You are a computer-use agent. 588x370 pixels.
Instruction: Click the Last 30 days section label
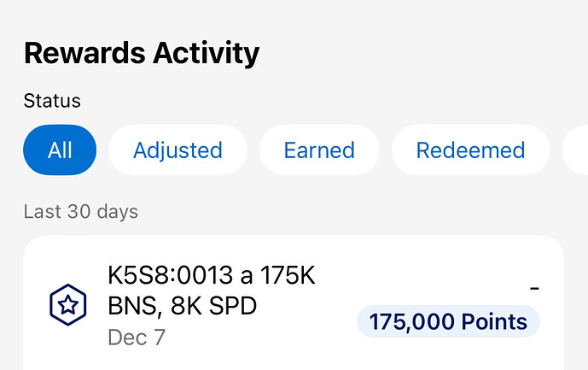pyautogui.click(x=80, y=211)
